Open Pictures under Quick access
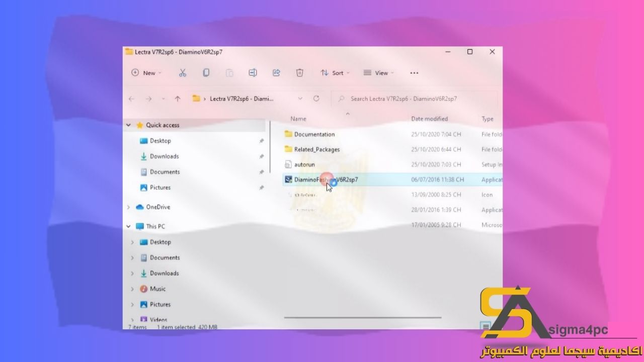This screenshot has width=644, height=362. (x=160, y=188)
